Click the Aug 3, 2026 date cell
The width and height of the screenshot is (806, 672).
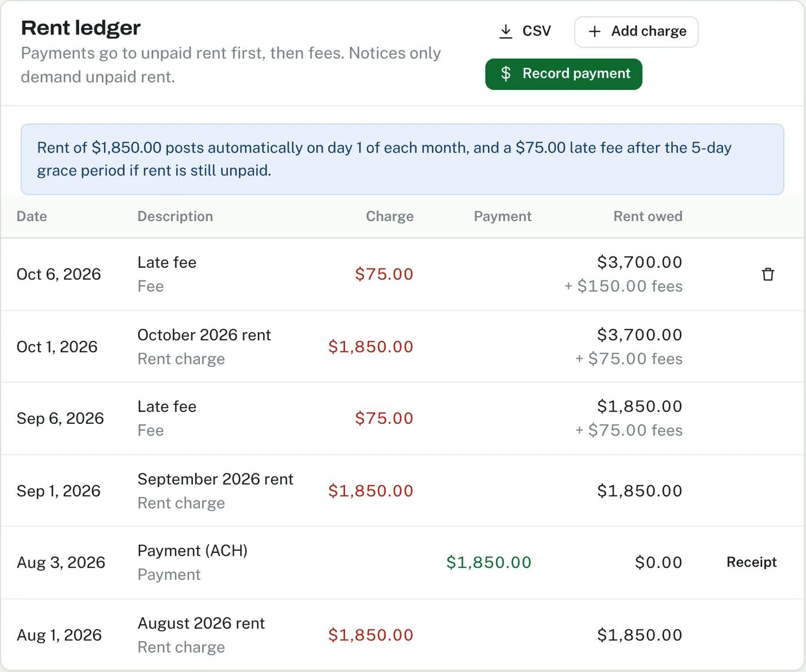pyautogui.click(x=61, y=562)
